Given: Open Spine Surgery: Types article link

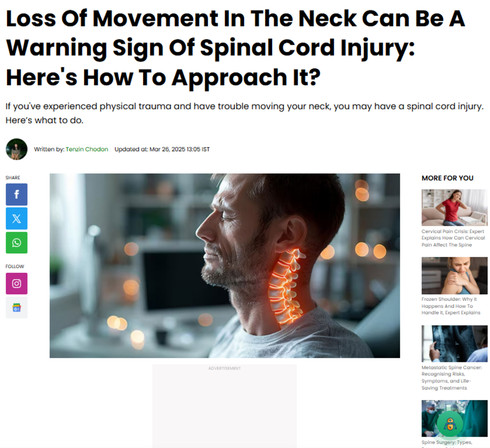Looking at the screenshot, I should point(447,442).
